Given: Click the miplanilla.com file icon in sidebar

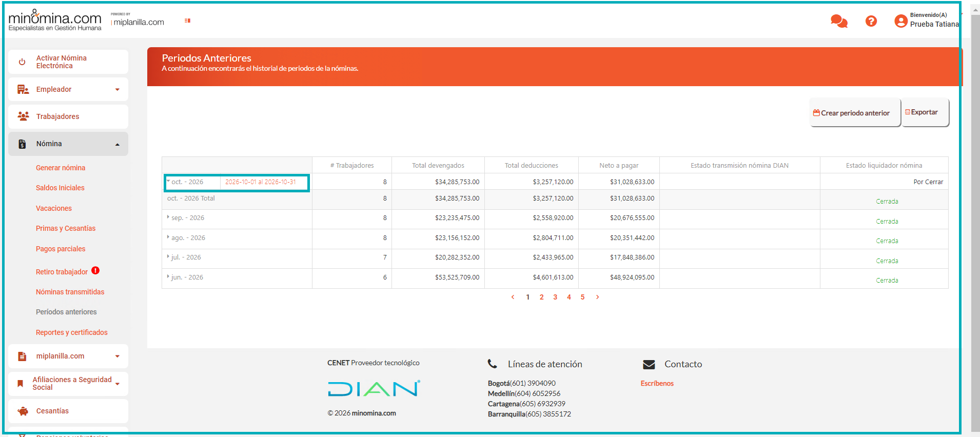Looking at the screenshot, I should 22,356.
